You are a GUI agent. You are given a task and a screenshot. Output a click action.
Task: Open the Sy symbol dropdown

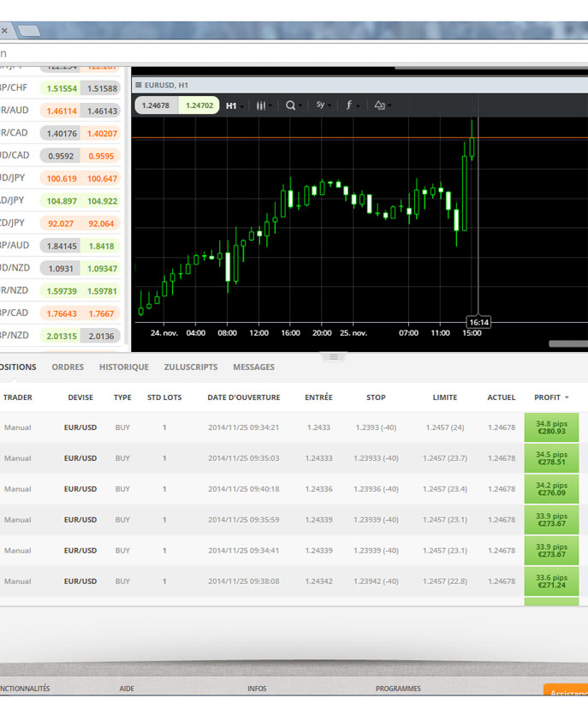(324, 105)
